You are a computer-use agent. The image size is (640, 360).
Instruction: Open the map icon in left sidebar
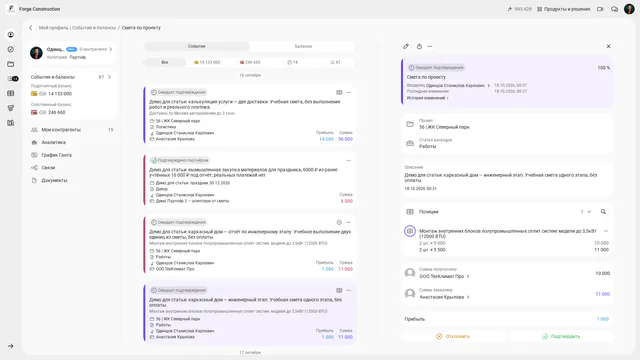[11, 123]
